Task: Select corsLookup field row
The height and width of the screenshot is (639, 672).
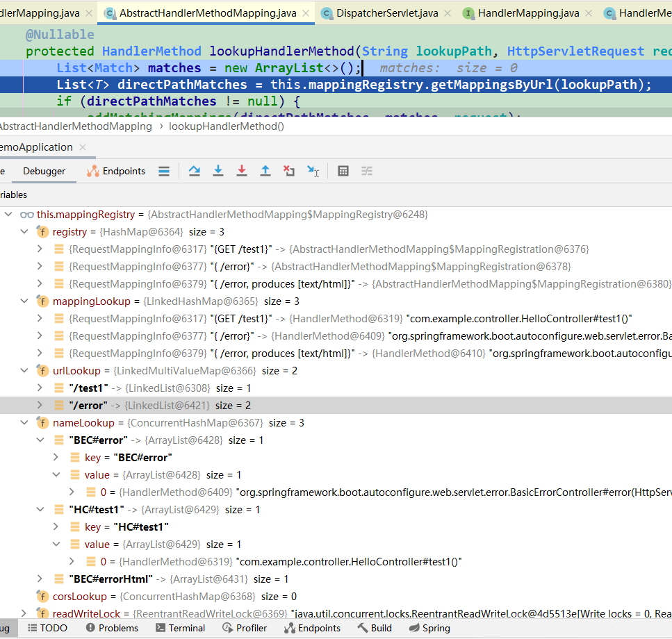Action: tap(336, 596)
